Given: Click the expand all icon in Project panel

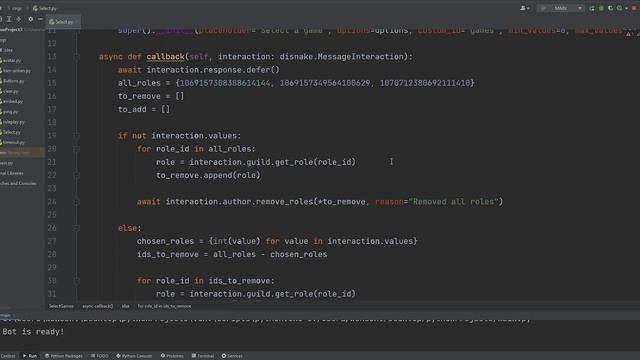Looking at the screenshot, I should [x=9, y=19].
